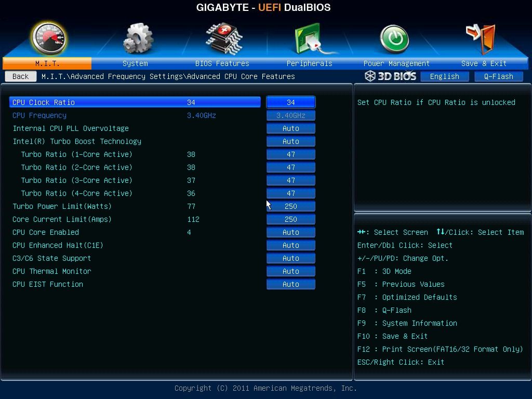Open the Intel Turbo Boost Technology Auto option

(291, 141)
